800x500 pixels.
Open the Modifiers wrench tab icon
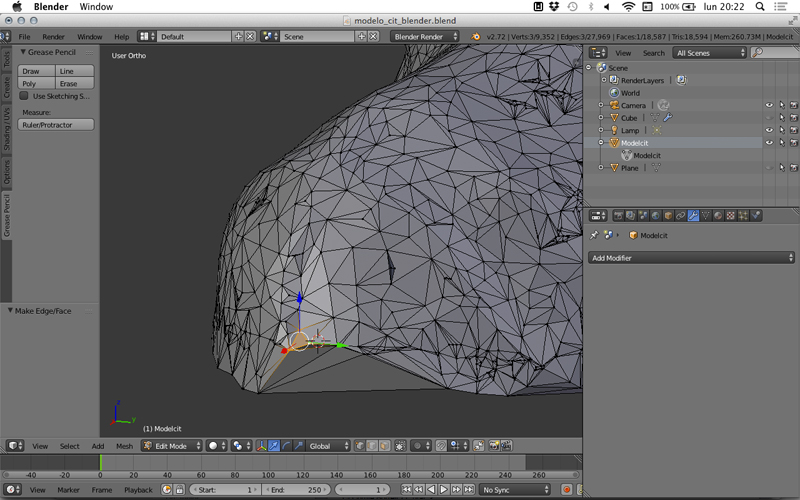click(x=693, y=216)
